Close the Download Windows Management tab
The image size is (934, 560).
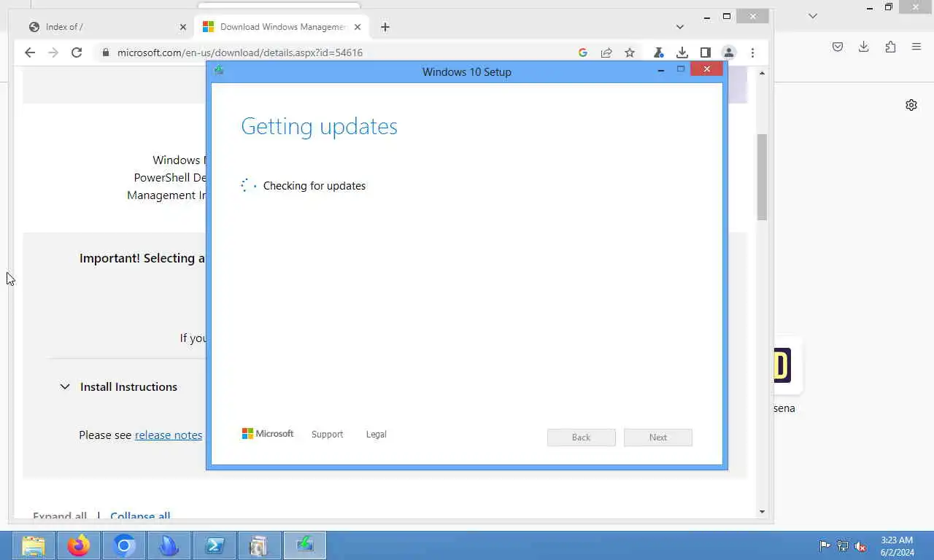click(x=358, y=27)
